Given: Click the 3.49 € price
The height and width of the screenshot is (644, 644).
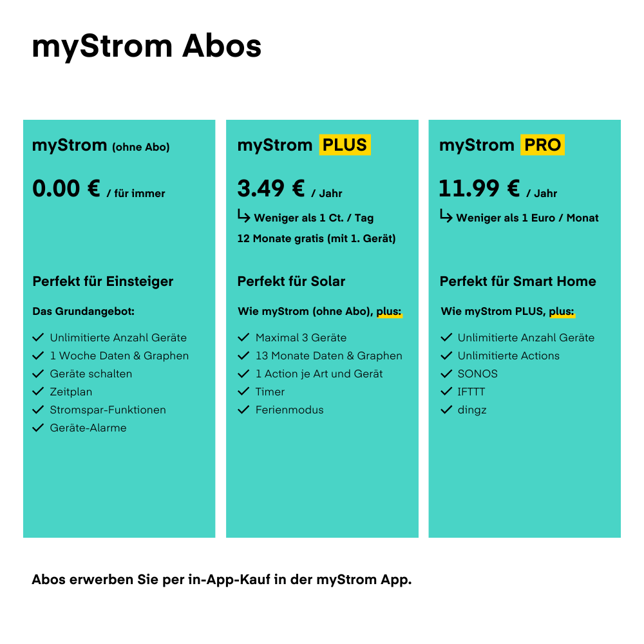Looking at the screenshot, I should tap(271, 189).
